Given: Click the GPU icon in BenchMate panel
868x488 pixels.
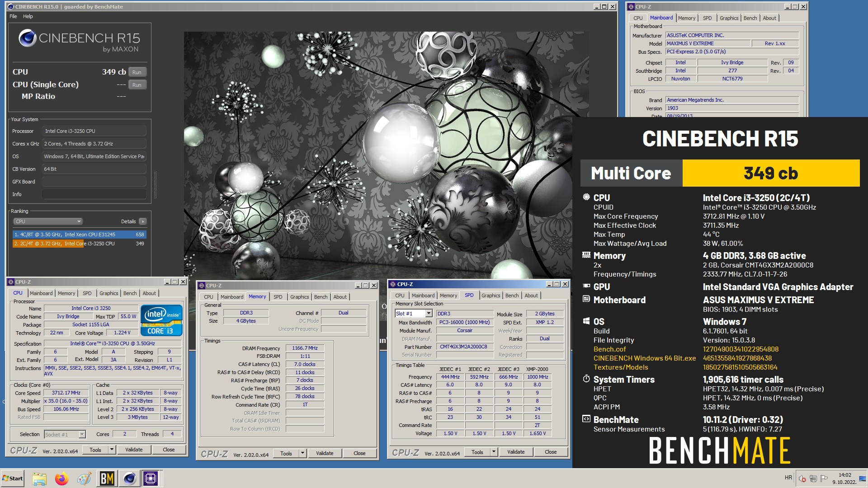Looking at the screenshot, I should pyautogui.click(x=586, y=286).
